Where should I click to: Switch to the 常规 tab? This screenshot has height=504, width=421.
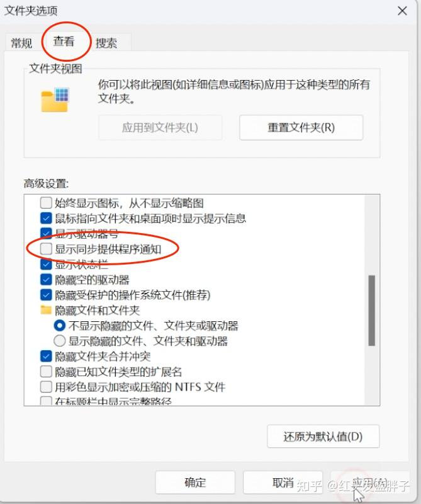pyautogui.click(x=21, y=43)
